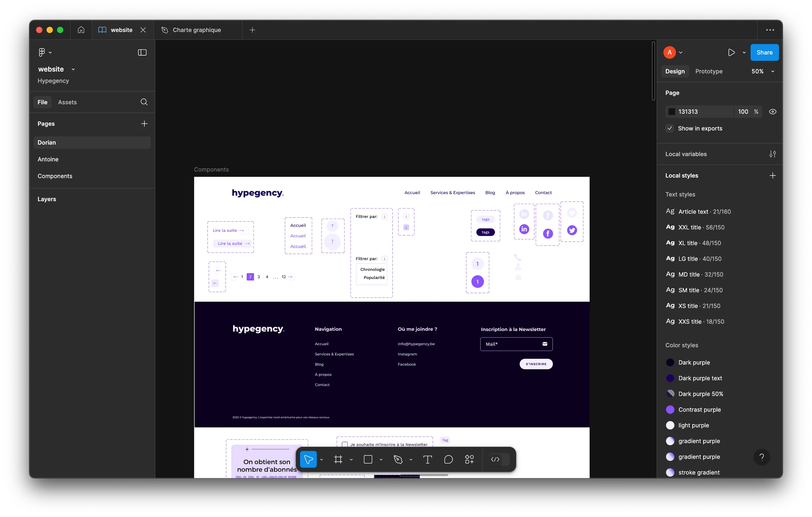The width and height of the screenshot is (812, 517).
Task: Open shape tools dropdown arrow
Action: click(381, 460)
